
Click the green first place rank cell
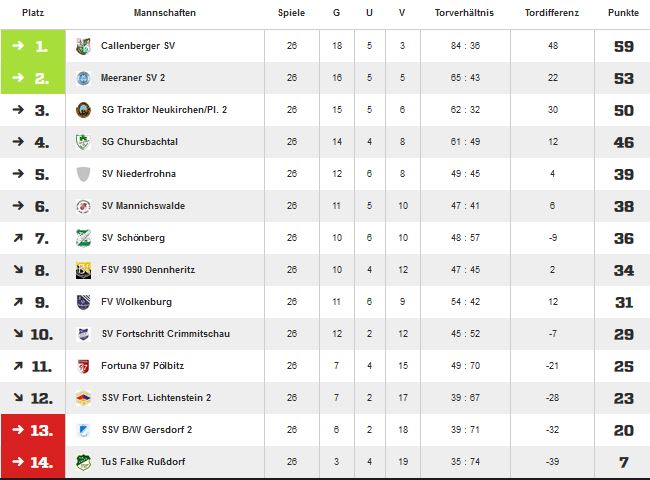click(33, 46)
